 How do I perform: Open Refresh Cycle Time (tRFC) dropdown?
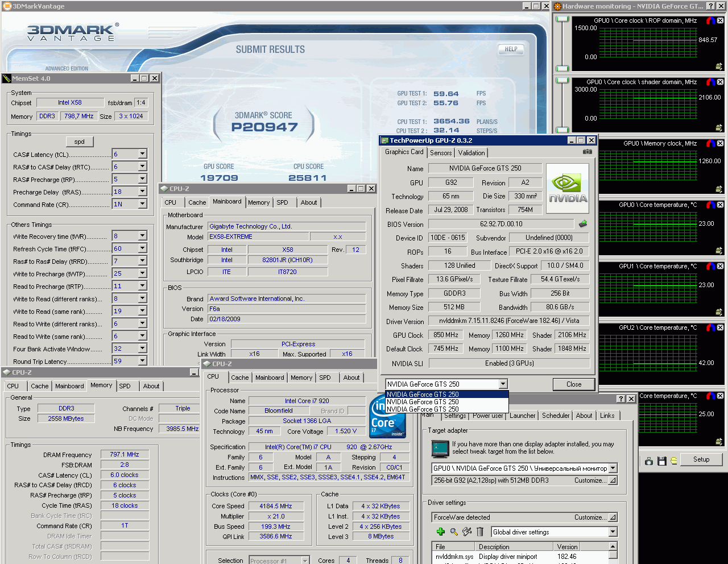pos(143,248)
